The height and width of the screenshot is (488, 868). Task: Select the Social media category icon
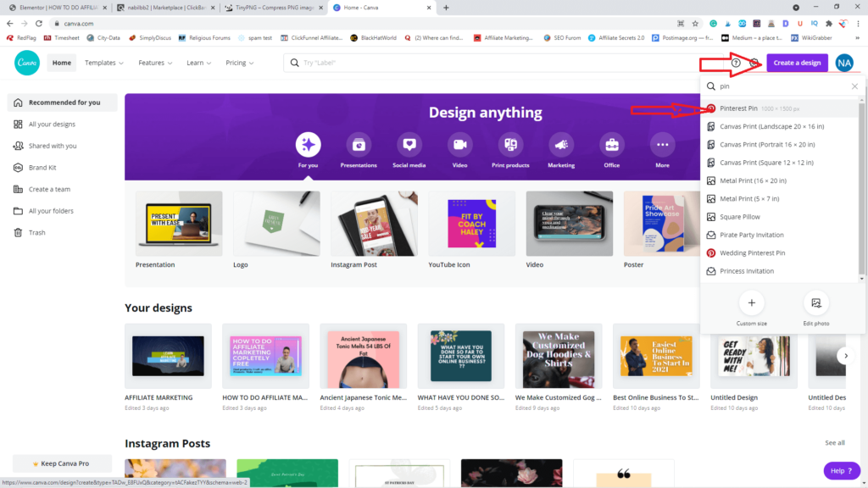[x=409, y=145]
